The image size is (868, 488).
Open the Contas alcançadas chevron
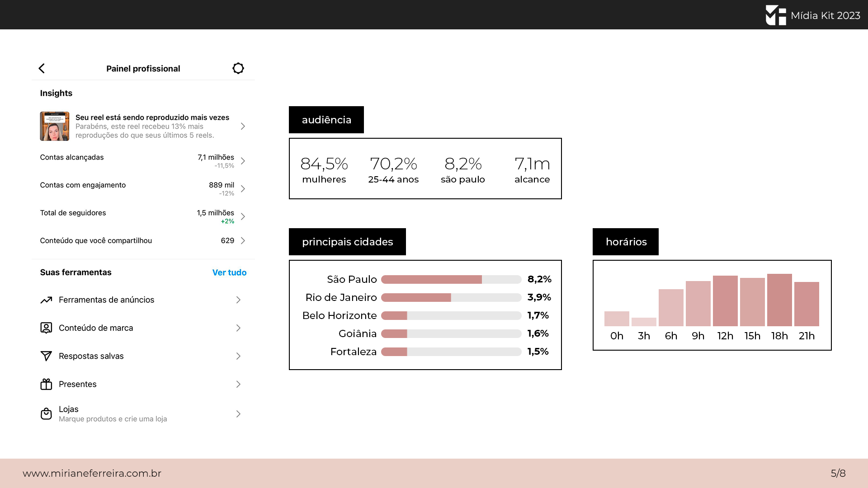click(243, 161)
